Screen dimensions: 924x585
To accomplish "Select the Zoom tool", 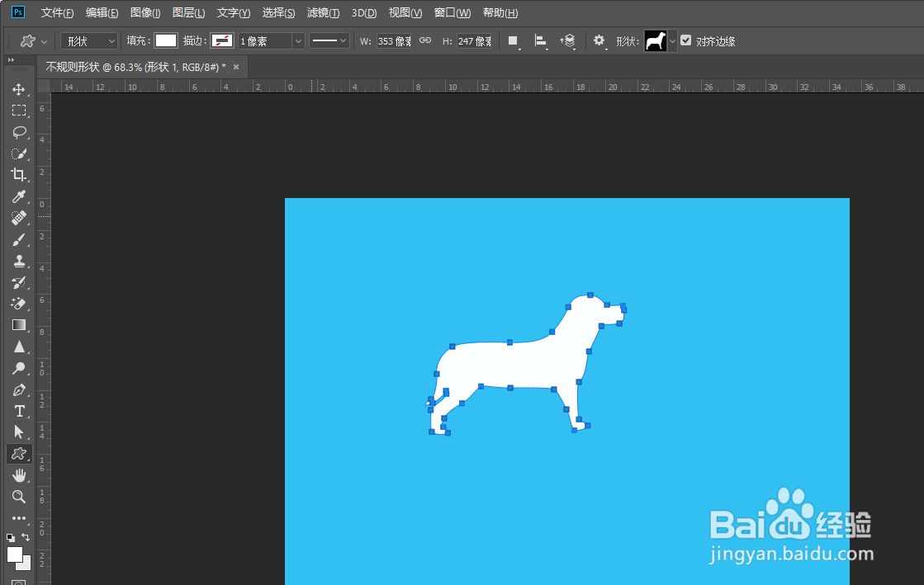I will tap(19, 497).
